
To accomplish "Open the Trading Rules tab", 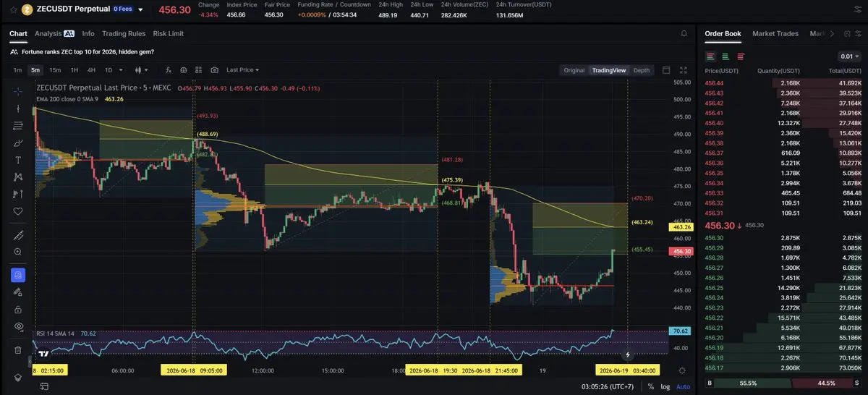I will coord(124,33).
